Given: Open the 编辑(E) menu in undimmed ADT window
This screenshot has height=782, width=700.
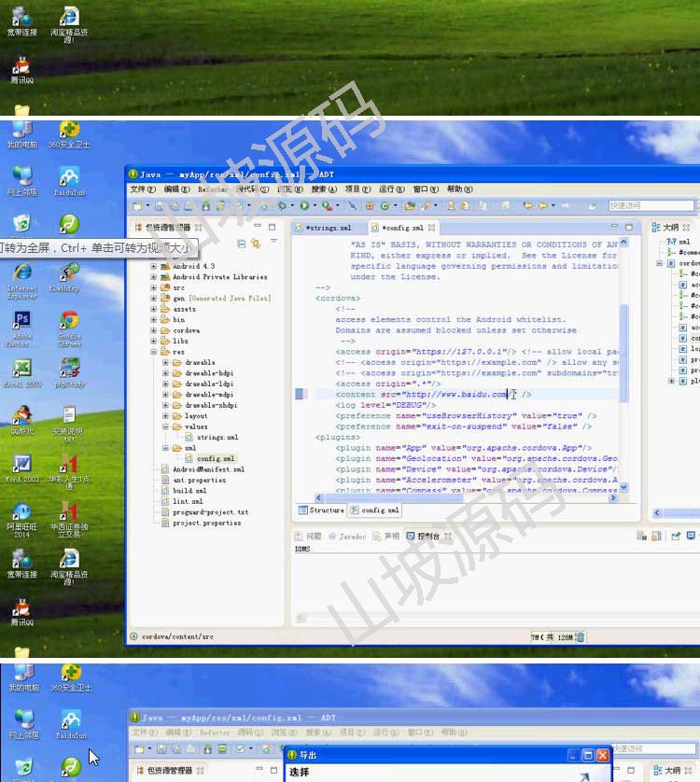Looking at the screenshot, I should [x=177, y=189].
